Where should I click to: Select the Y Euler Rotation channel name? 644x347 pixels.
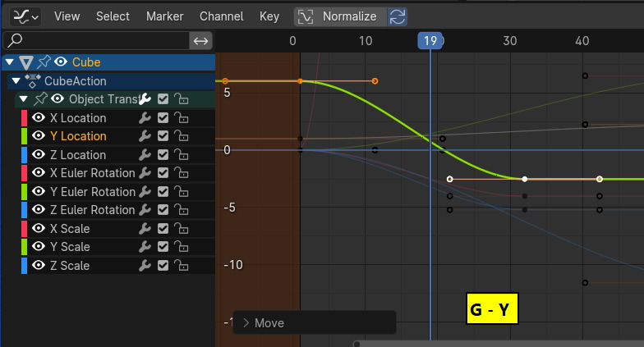[93, 192]
